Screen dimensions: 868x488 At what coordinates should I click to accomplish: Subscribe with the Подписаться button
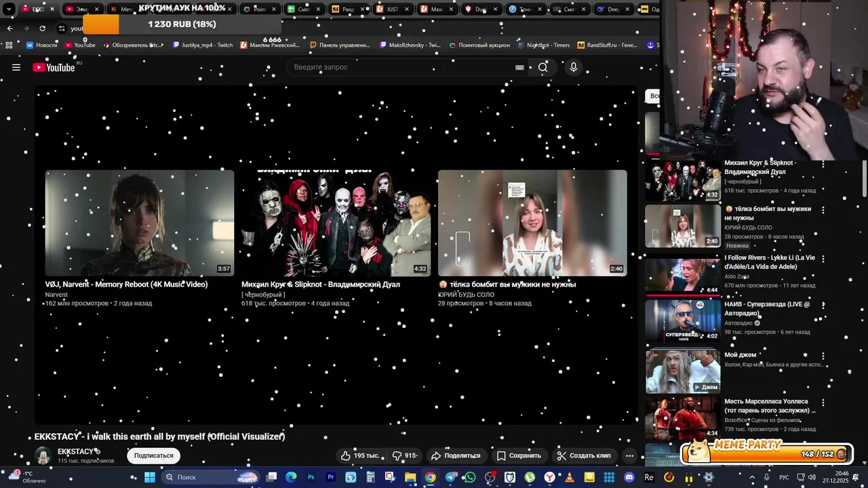(x=153, y=455)
